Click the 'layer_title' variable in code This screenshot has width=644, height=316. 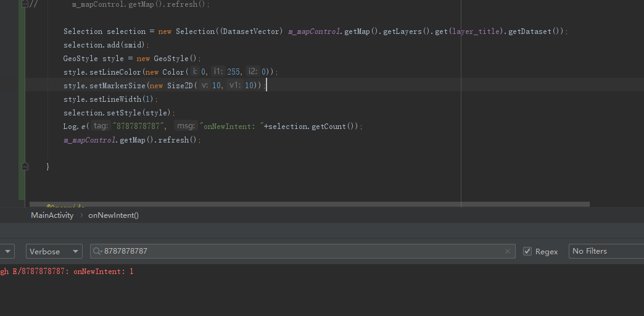pyautogui.click(x=476, y=31)
